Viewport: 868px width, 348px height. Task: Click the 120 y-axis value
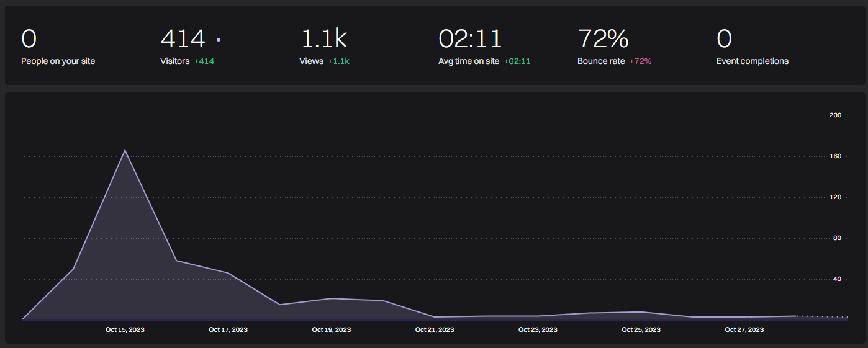click(835, 197)
